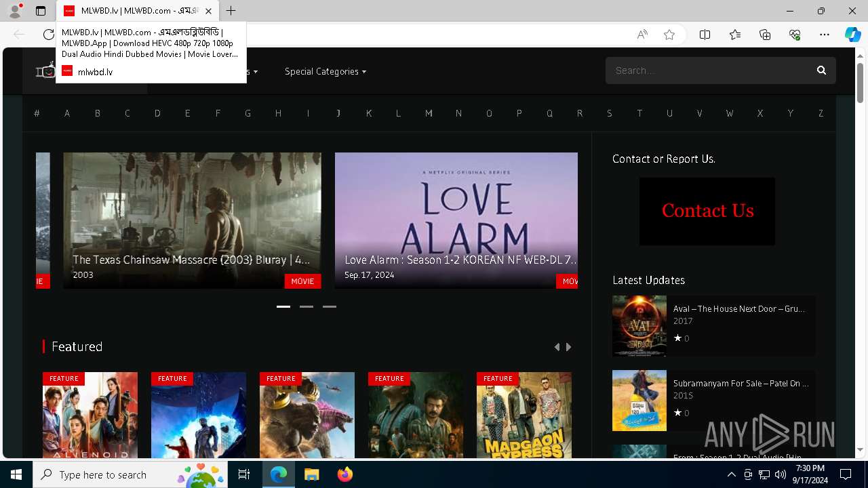The image size is (868, 488).
Task: Open the Favorites list
Action: 735,35
